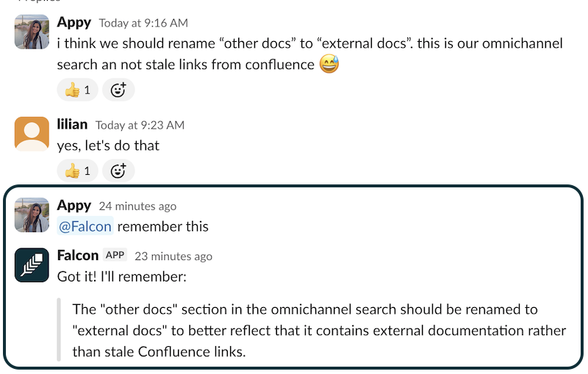The height and width of the screenshot is (374, 588).
Task: Open the Falcon app name link
Action: pyautogui.click(x=77, y=255)
